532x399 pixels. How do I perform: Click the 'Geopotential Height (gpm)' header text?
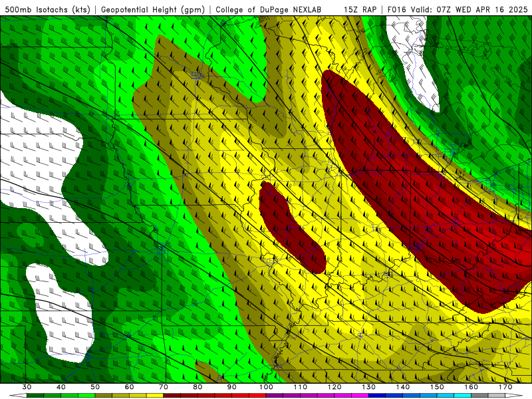pos(153,10)
